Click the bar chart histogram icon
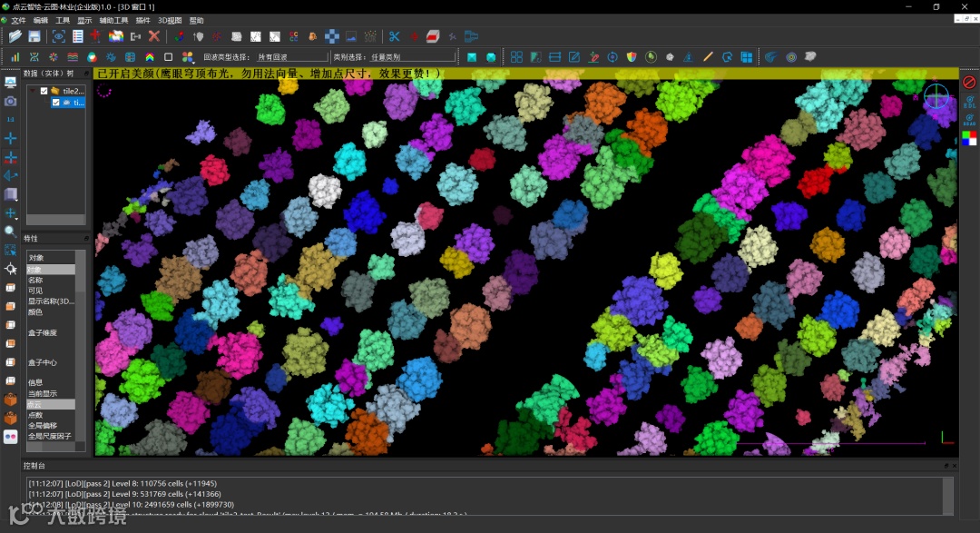980x533 pixels. click(15, 57)
